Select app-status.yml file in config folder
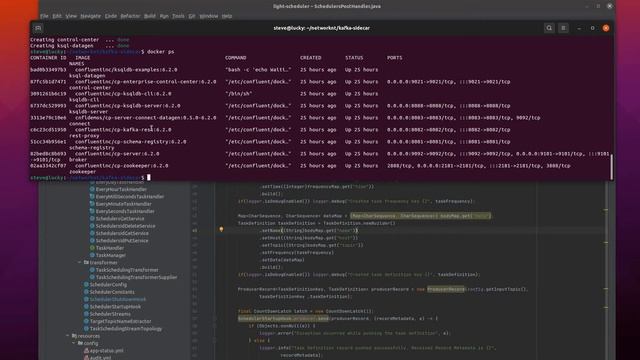The image size is (640, 360). coord(106,351)
